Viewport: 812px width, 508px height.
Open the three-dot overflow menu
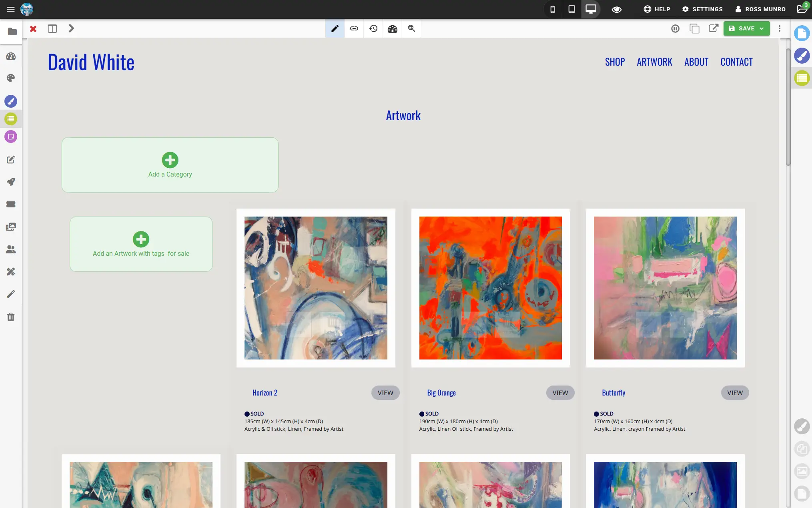pos(779,28)
